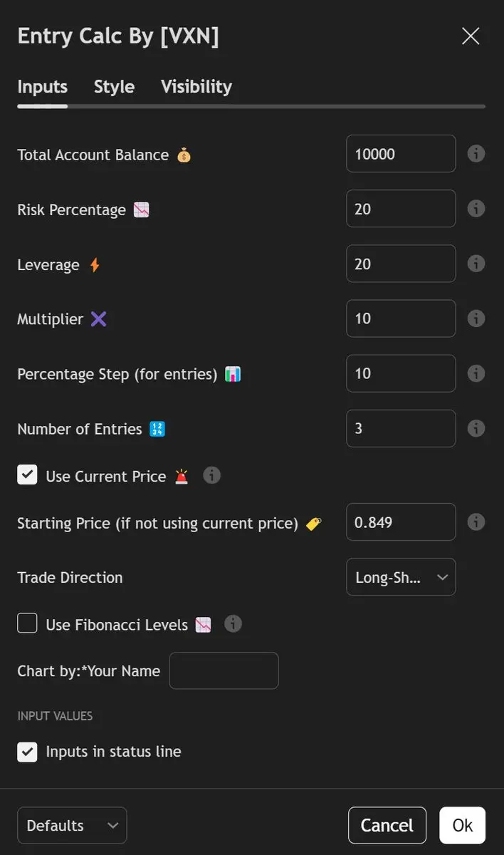The image size is (504, 855).
Task: Enable the Use Fibonacci Levels checkbox
Action: (x=27, y=624)
